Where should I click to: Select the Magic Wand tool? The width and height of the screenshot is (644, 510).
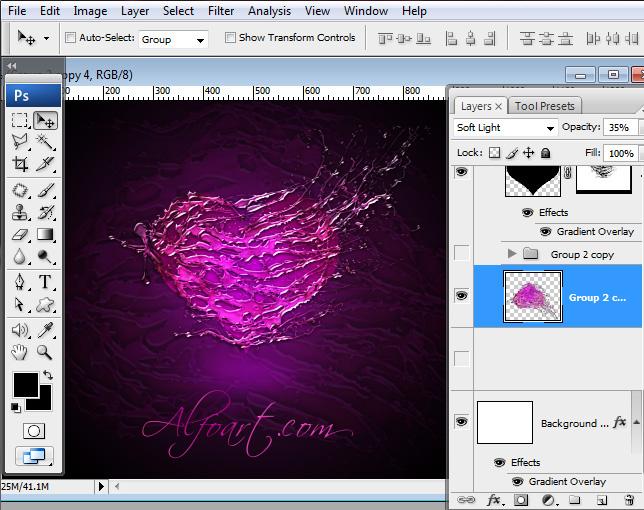click(x=45, y=142)
